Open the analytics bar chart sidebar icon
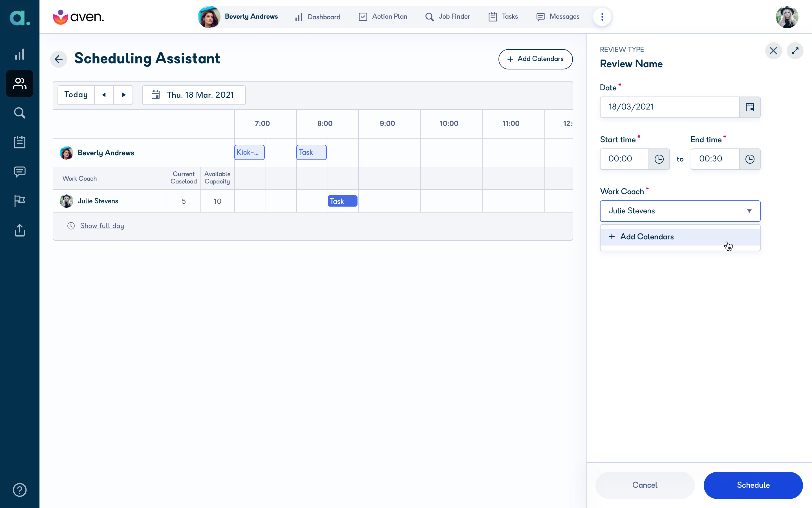 click(x=19, y=54)
